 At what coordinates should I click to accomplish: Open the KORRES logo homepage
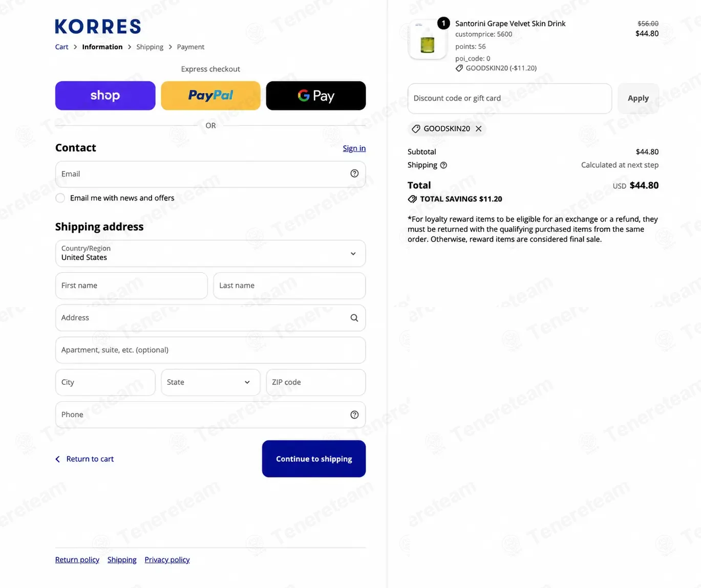(98, 27)
